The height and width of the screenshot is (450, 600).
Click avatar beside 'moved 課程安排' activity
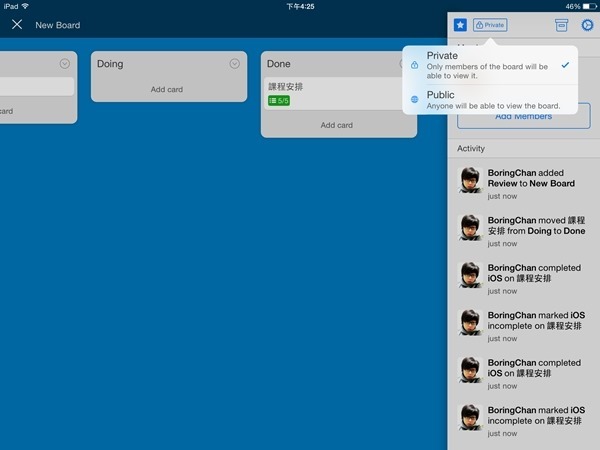[470, 227]
